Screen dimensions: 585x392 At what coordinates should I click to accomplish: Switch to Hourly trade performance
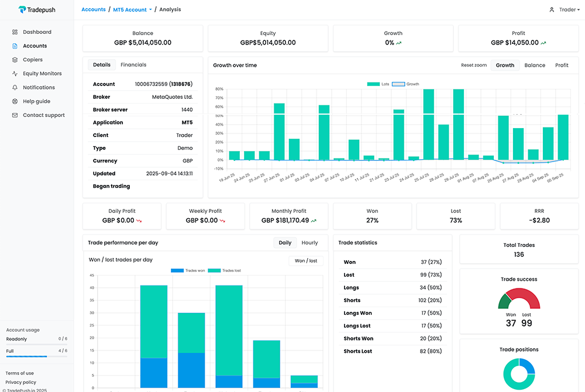(309, 243)
